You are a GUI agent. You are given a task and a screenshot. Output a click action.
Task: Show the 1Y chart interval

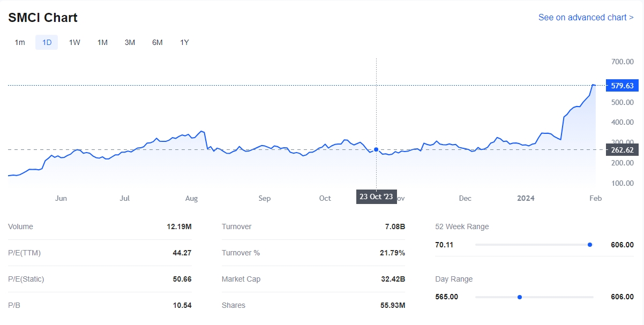[184, 42]
